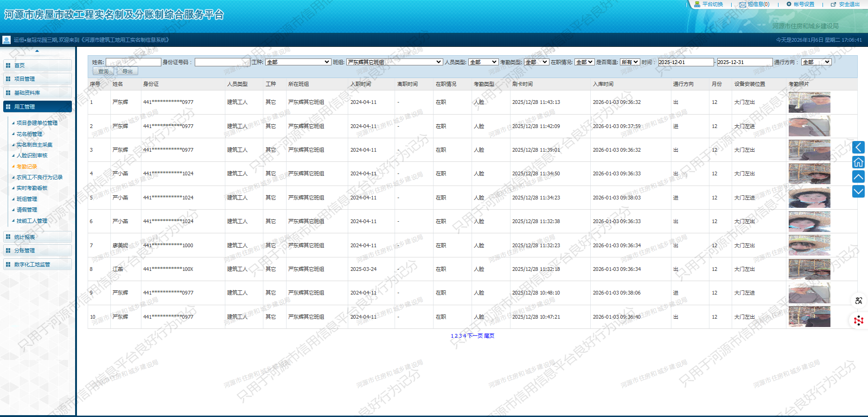Click the 平台切换 network icon

[x=697, y=4]
